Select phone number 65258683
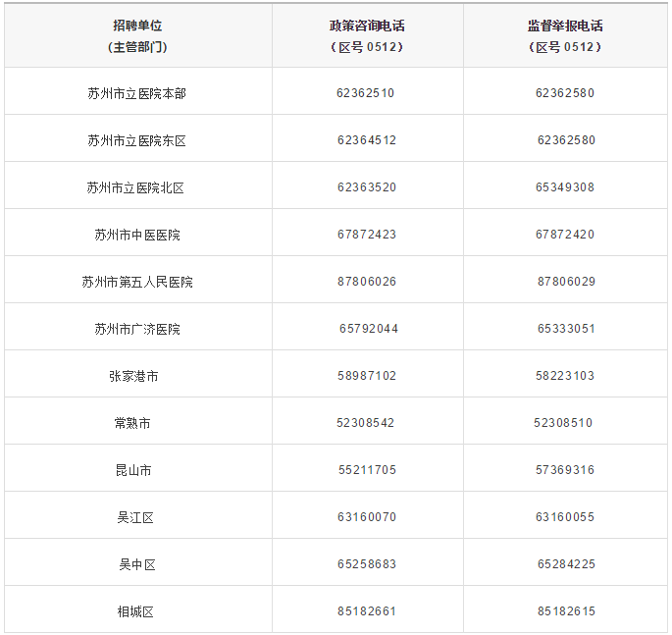Screen dimensions: 672x635 (367, 564)
